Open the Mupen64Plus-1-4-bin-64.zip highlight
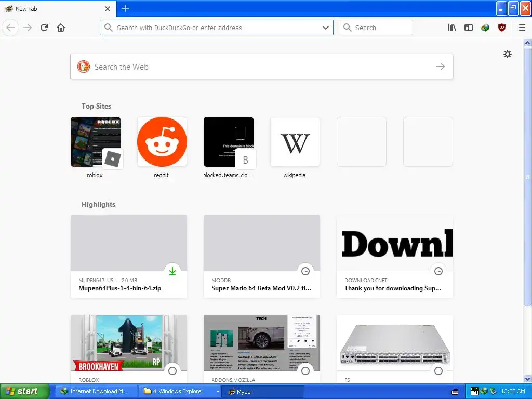 pos(129,257)
